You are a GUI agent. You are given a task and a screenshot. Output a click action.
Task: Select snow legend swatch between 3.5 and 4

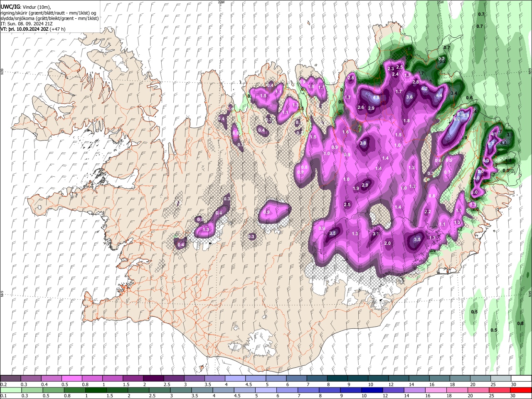[x=214, y=379]
